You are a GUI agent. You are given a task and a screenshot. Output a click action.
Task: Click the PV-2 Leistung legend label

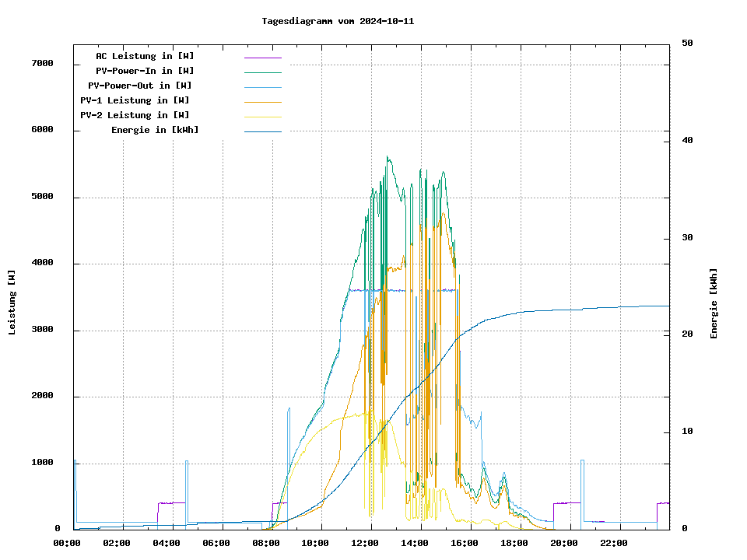pyautogui.click(x=135, y=115)
